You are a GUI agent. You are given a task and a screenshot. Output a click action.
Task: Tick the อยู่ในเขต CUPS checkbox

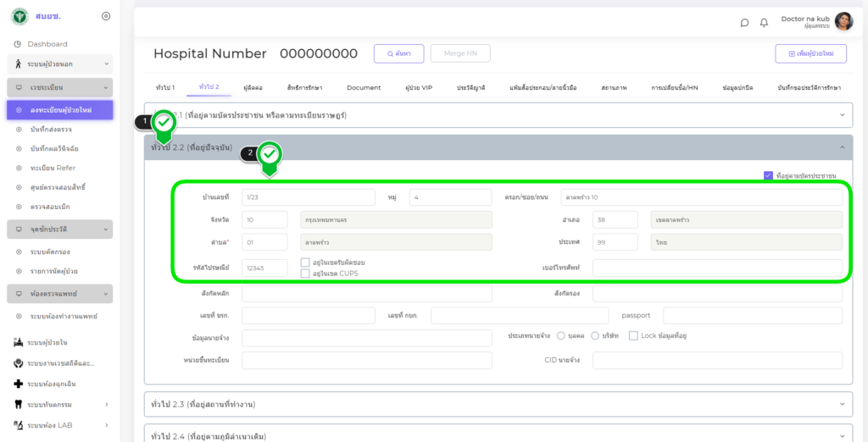[x=305, y=273]
